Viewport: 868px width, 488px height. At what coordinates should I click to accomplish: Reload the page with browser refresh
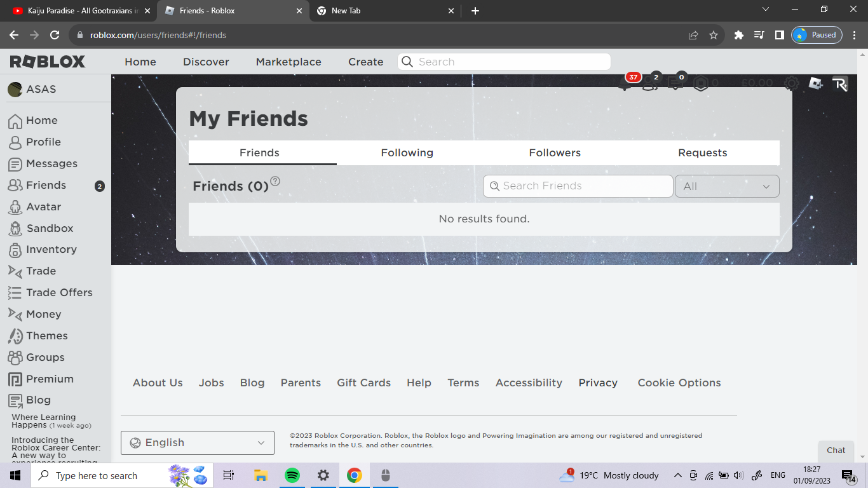(x=55, y=35)
